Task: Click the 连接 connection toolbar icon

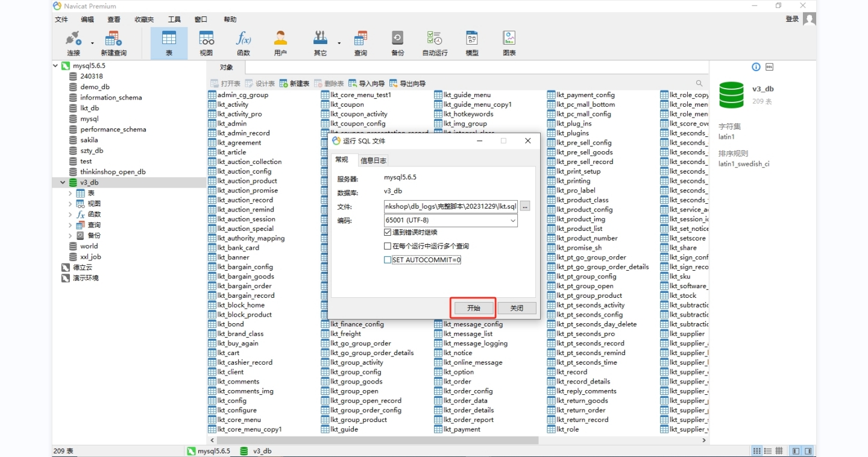Action: tap(73, 43)
